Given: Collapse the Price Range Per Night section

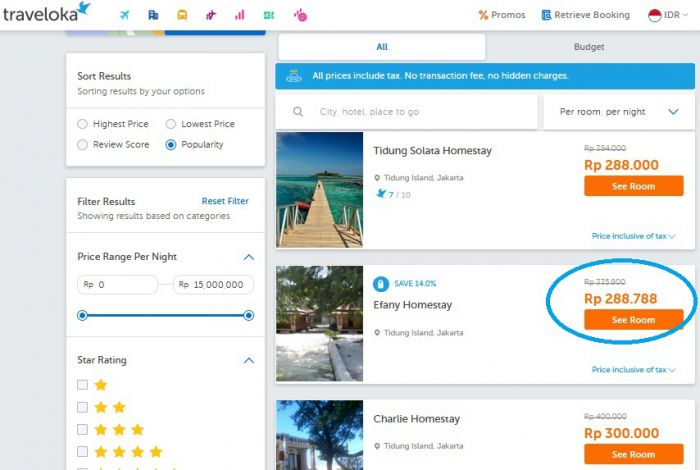Looking at the screenshot, I should pyautogui.click(x=249, y=257).
